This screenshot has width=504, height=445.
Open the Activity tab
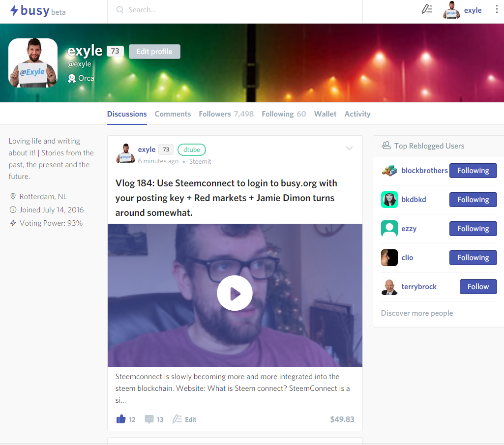coord(357,114)
